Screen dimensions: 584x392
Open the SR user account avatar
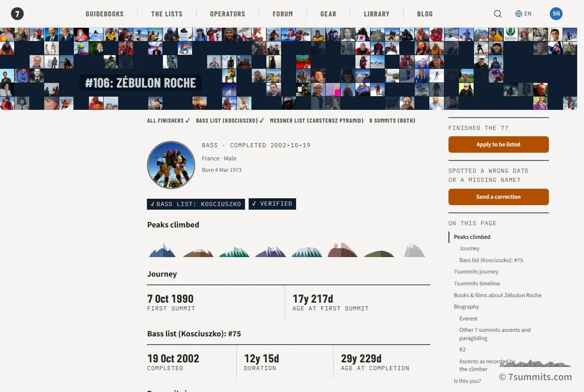pyautogui.click(x=556, y=14)
